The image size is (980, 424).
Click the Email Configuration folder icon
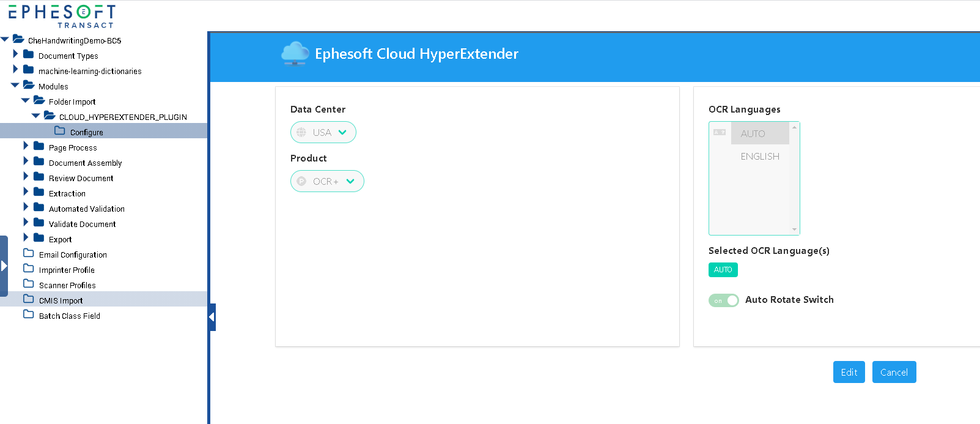tap(29, 253)
